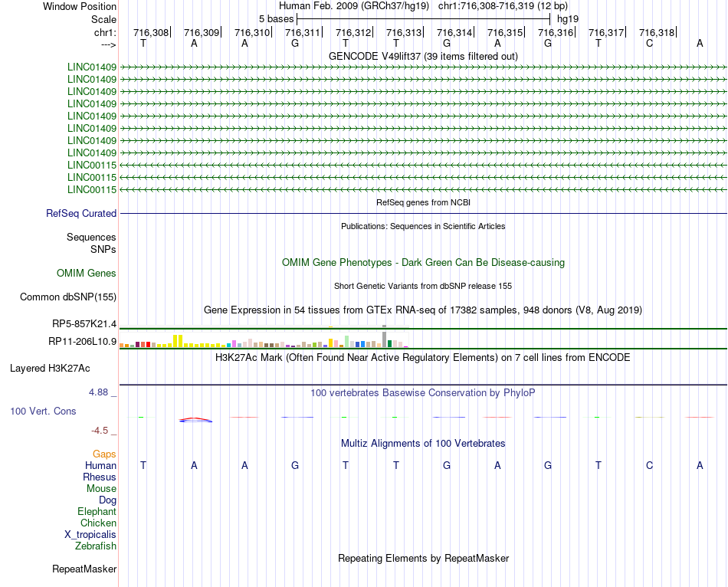Screen dimensions: 728x587
Task: Click the Sequences track label
Action: pos(91,237)
